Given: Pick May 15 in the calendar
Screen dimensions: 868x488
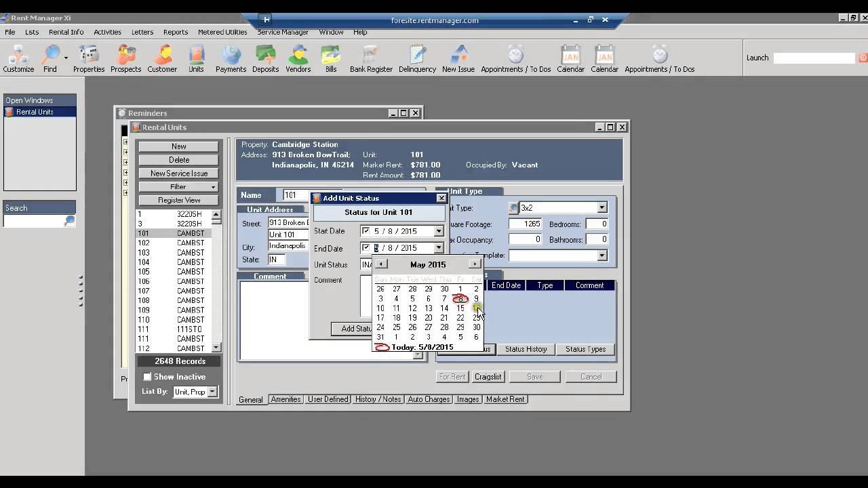Looking at the screenshot, I should tap(460, 308).
